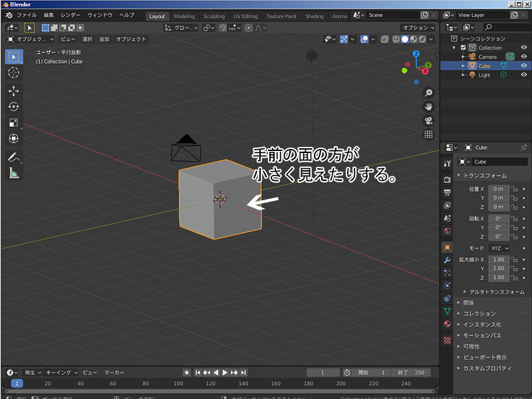Image resolution: width=532 pixels, height=399 pixels.
Task: Click the timeline End frame field 250
Action: click(x=411, y=372)
